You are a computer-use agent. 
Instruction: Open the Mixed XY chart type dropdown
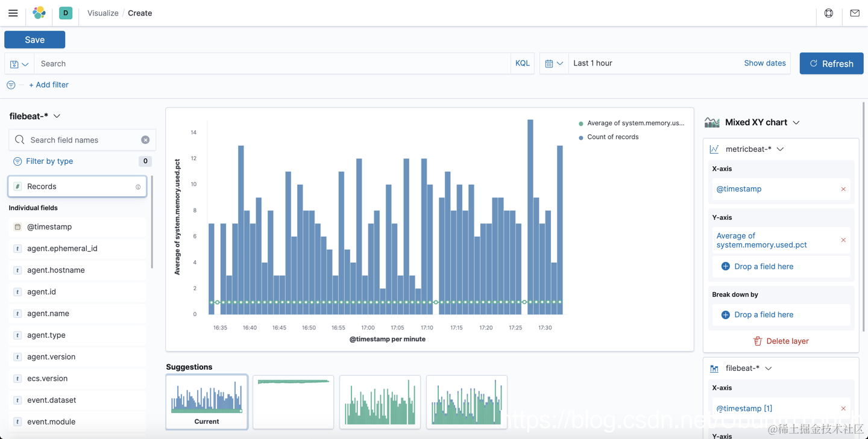[x=763, y=122]
